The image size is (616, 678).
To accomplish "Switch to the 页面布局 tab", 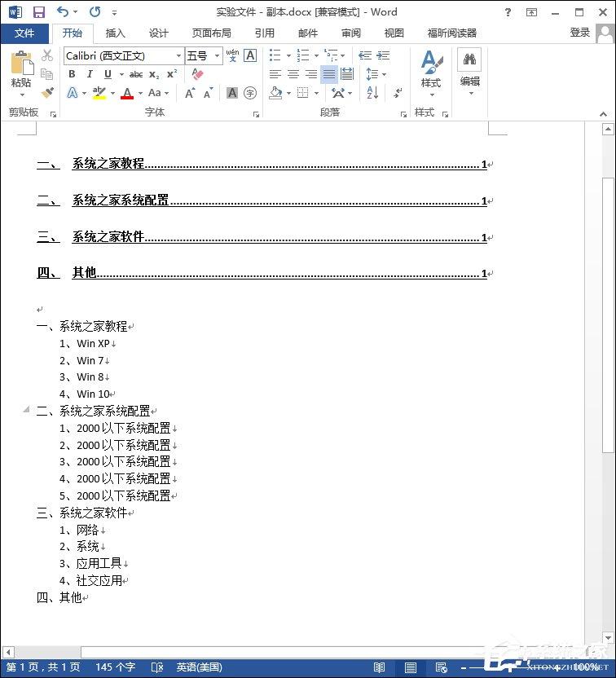I will click(211, 33).
